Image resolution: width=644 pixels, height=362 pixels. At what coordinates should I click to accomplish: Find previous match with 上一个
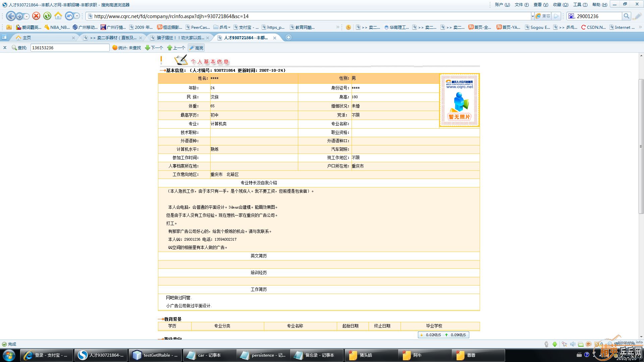pos(176,48)
